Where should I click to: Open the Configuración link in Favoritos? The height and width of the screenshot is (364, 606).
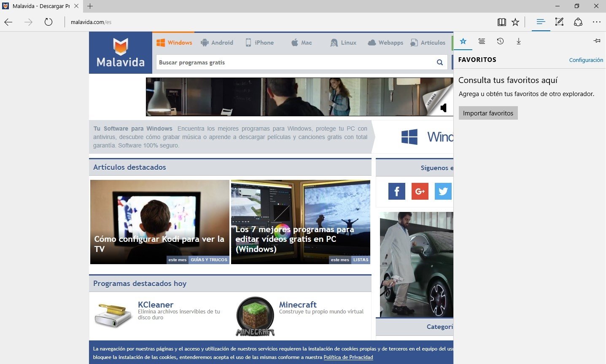coord(586,60)
